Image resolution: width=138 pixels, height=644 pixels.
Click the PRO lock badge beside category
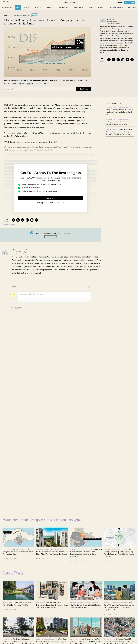point(35,15)
